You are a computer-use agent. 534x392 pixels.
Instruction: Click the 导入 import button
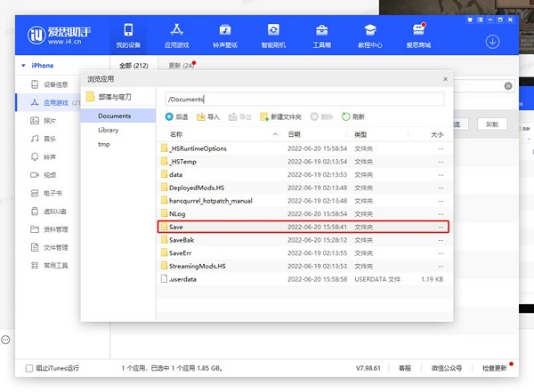208,117
